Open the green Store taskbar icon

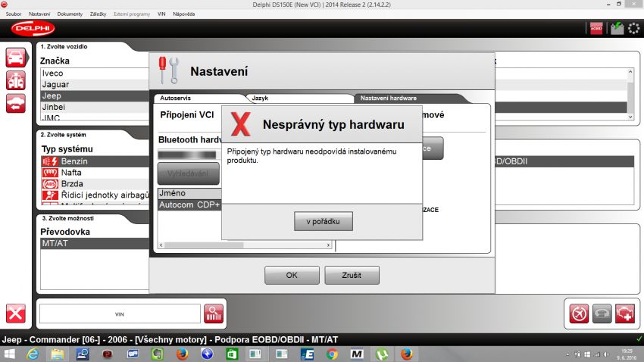point(232,354)
